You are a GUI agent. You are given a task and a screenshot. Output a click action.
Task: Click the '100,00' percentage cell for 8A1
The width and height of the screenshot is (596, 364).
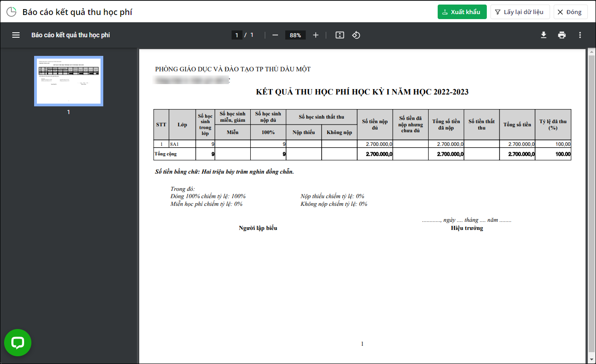tap(553, 144)
